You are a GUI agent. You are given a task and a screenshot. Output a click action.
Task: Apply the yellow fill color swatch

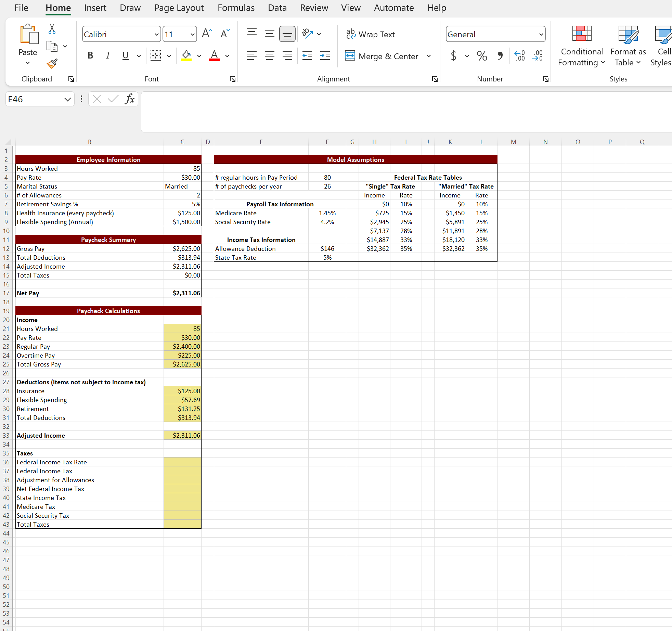(186, 56)
